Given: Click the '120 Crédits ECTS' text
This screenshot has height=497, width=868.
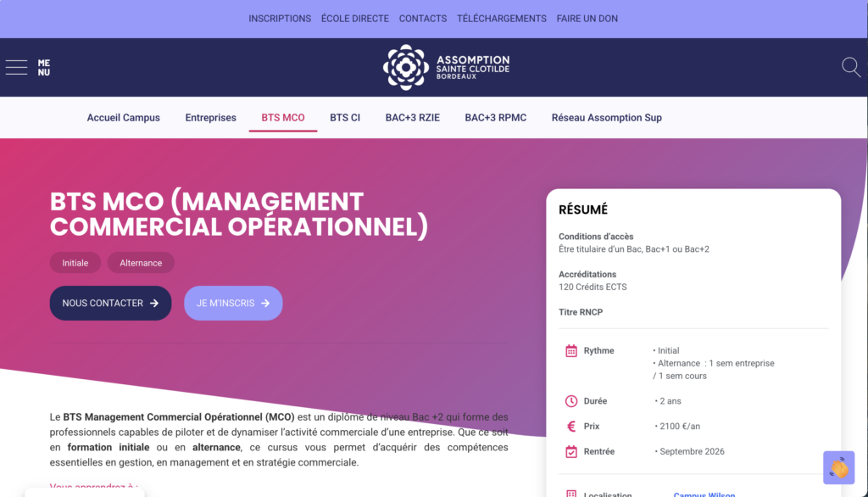Looking at the screenshot, I should coord(593,287).
